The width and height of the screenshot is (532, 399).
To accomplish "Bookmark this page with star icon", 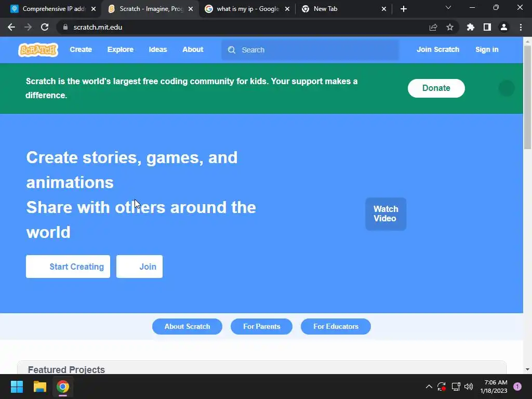I will pos(450,27).
